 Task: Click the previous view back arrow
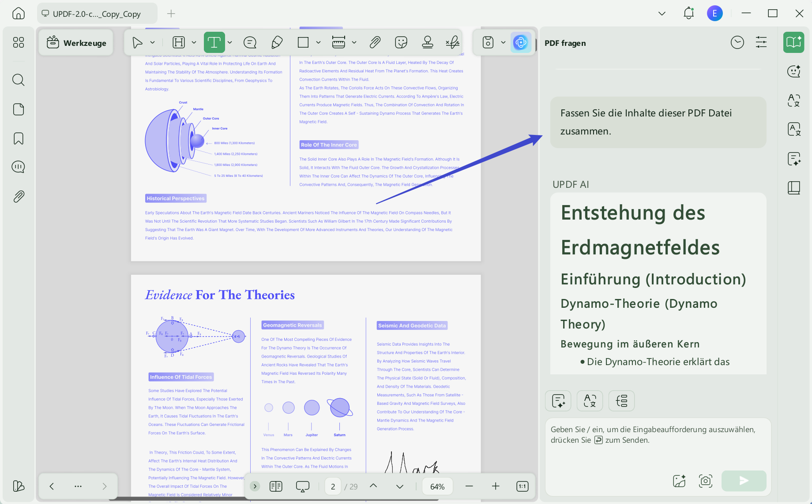[x=52, y=486]
